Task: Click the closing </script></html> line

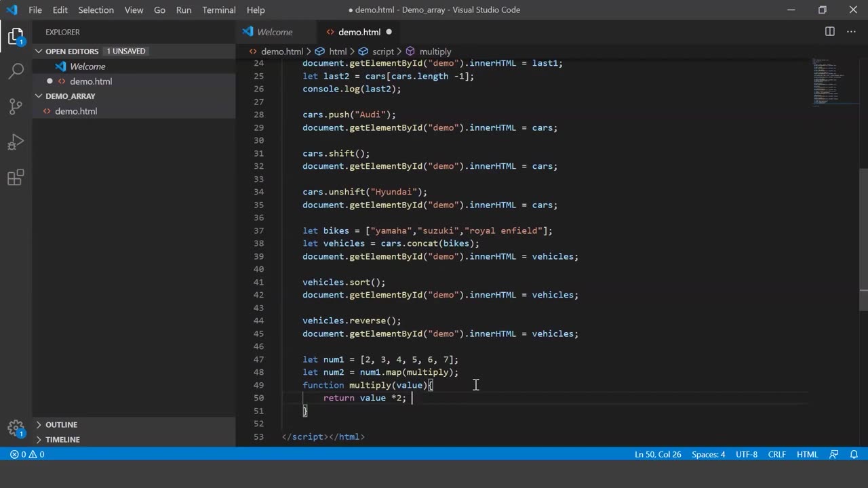Action: (x=323, y=436)
